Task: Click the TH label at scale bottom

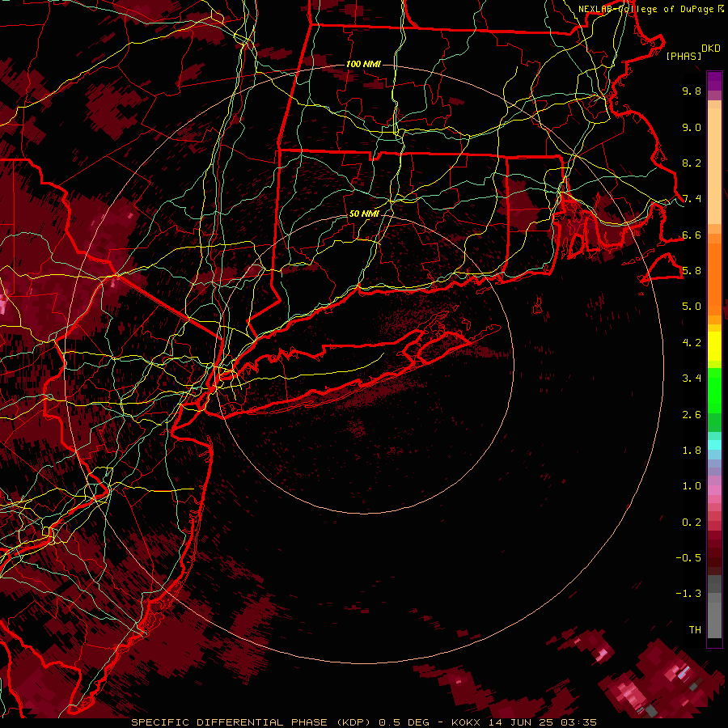Action: pos(695,630)
